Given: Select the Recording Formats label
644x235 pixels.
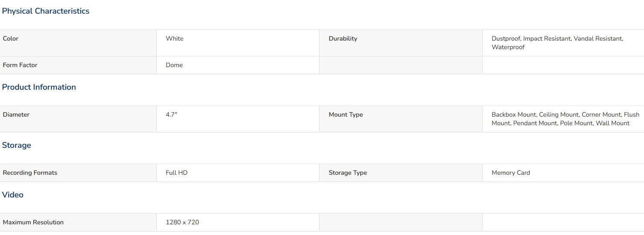Looking at the screenshot, I should [30, 173].
